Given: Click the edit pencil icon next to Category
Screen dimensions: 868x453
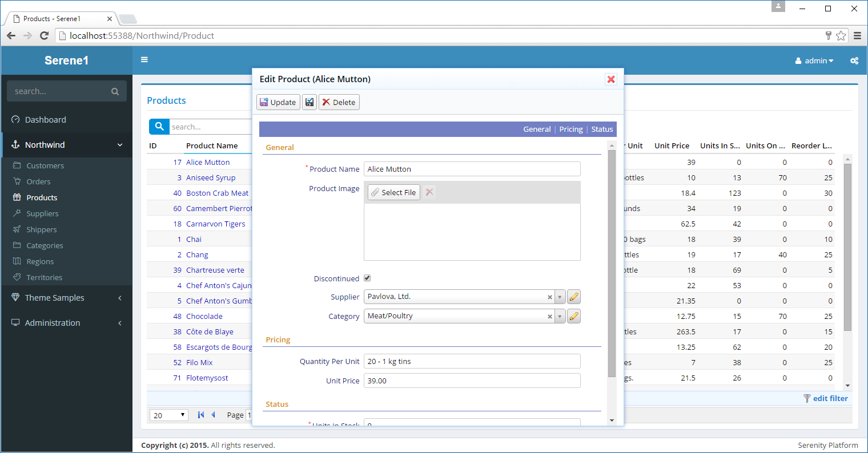Looking at the screenshot, I should click(x=574, y=316).
